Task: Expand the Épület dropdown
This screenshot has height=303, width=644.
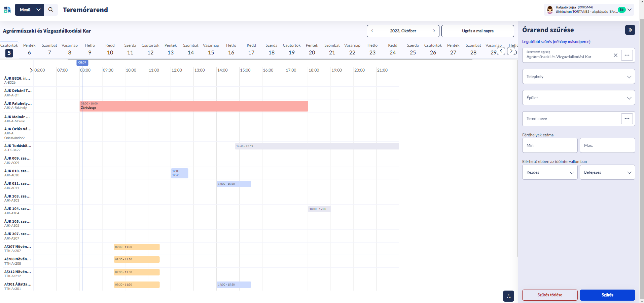Action: tap(578, 98)
